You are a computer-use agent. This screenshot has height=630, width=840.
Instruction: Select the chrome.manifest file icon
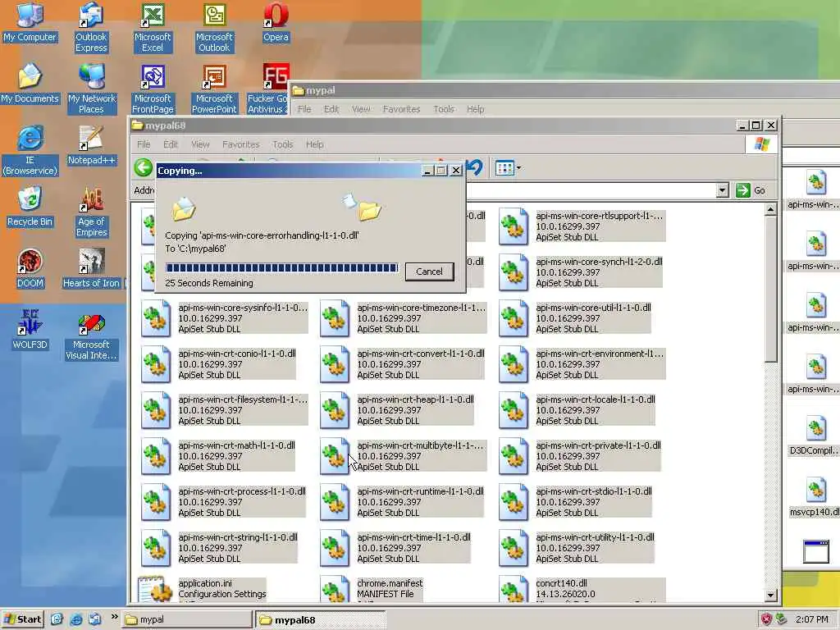coord(335,589)
